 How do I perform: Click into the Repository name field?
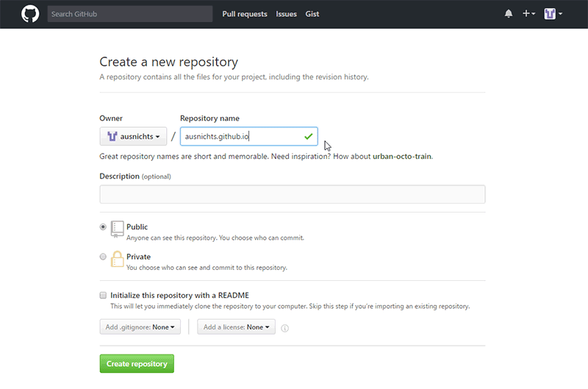coord(248,136)
